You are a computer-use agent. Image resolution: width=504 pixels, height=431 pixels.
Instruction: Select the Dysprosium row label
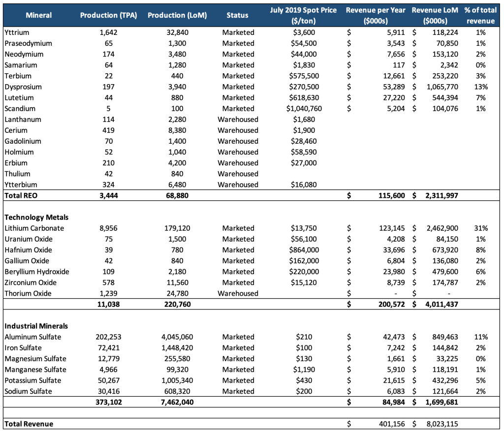point(23,87)
